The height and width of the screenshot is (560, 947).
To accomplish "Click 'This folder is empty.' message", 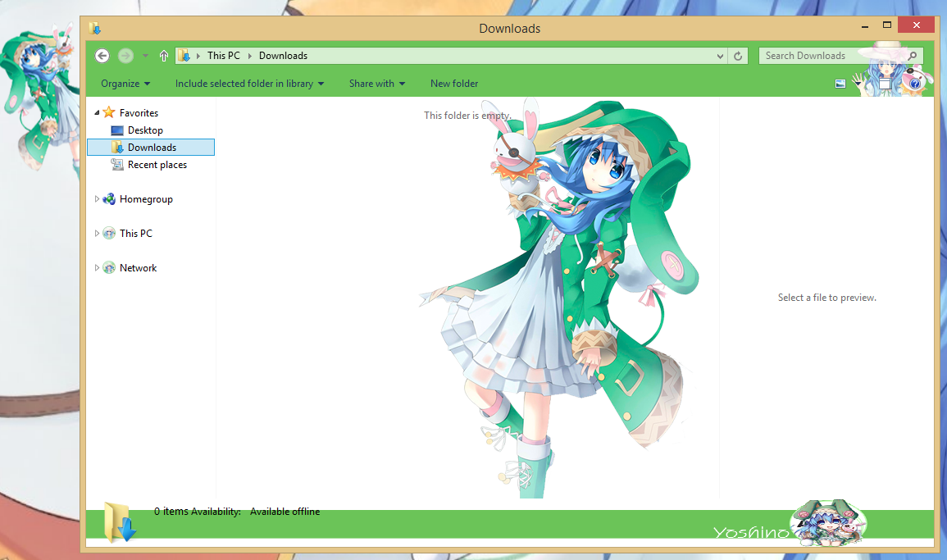I will (467, 115).
